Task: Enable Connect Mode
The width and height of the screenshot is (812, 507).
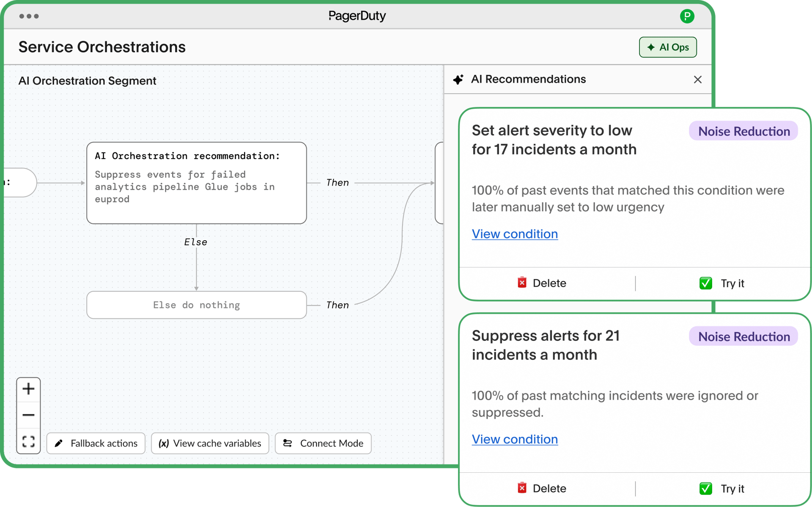Action: (x=323, y=443)
